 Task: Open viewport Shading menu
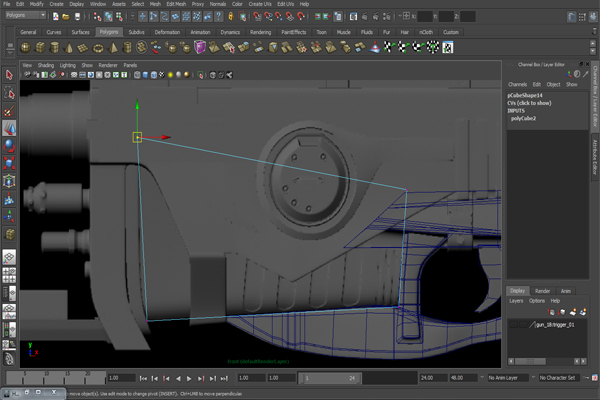click(46, 65)
